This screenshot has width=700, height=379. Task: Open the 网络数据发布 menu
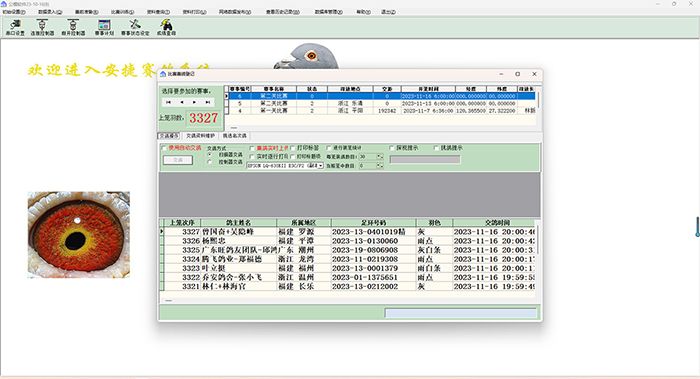coord(235,12)
